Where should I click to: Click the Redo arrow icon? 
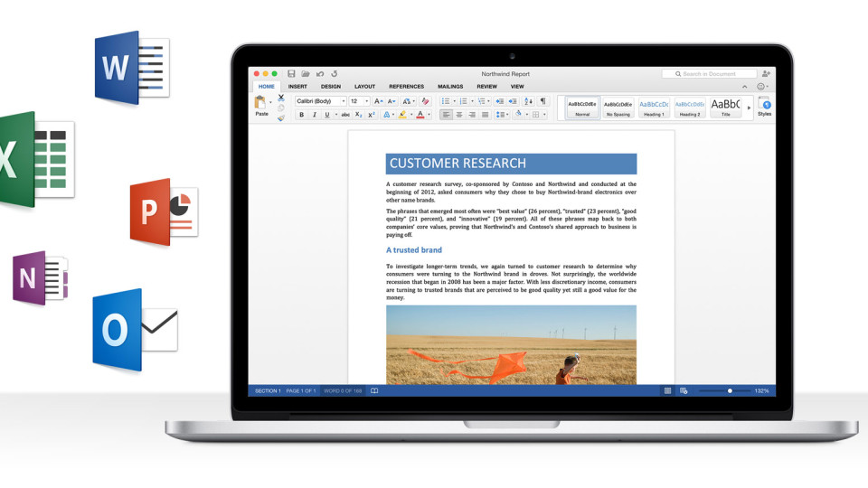tap(335, 73)
